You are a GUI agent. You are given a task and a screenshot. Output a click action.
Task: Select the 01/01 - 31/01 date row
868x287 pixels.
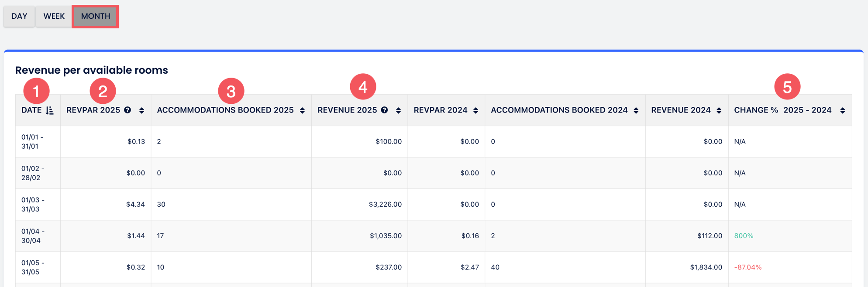click(x=32, y=141)
